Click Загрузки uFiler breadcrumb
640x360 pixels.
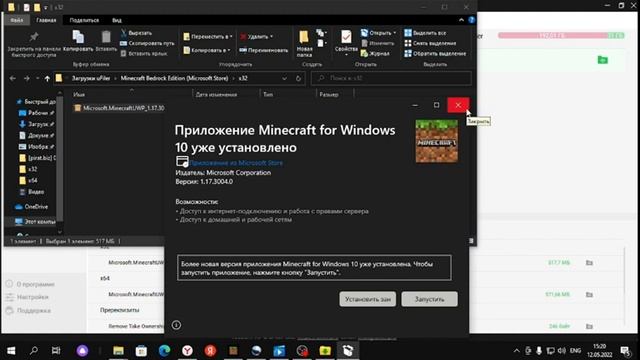pyautogui.click(x=91, y=78)
